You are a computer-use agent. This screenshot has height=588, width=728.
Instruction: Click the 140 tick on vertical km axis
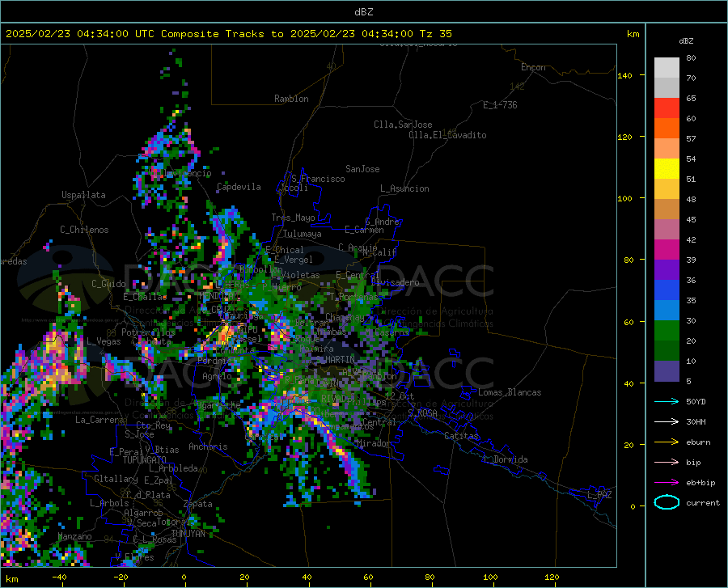(624, 75)
